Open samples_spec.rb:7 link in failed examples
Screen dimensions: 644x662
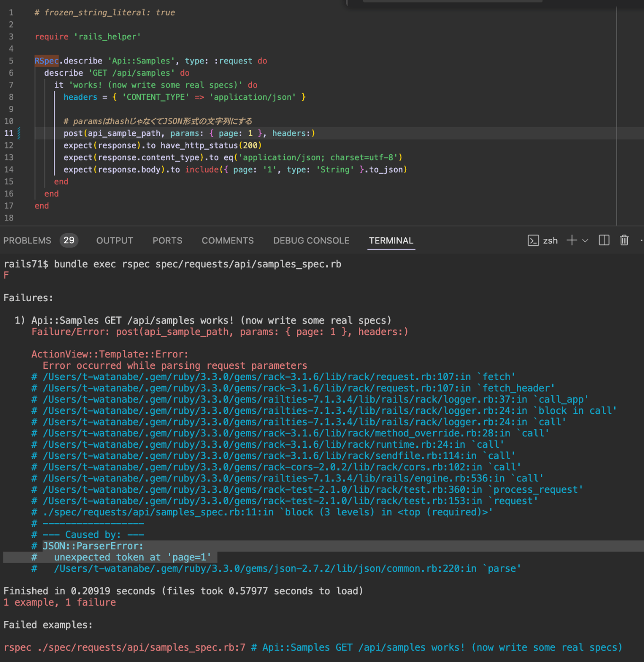pyautogui.click(x=141, y=648)
